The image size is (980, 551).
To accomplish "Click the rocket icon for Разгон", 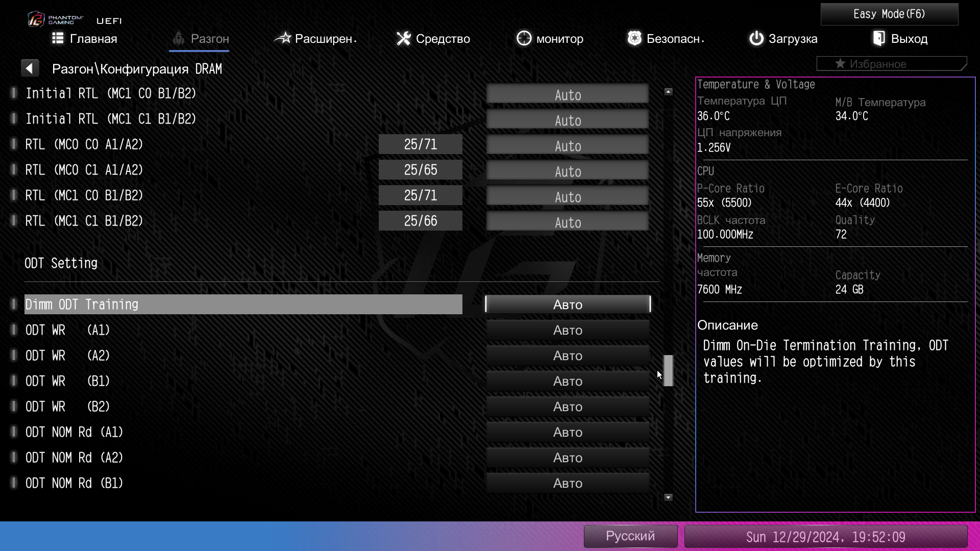I will click(179, 38).
